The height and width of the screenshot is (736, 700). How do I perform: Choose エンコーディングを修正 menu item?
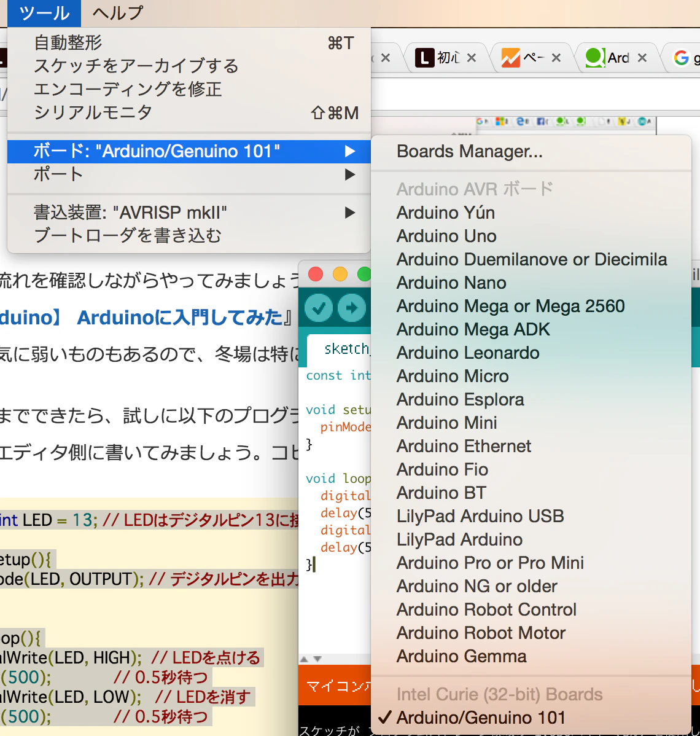(x=189, y=89)
